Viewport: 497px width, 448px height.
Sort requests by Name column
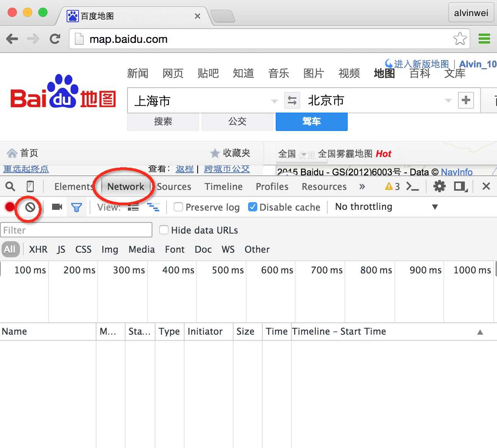coord(48,332)
